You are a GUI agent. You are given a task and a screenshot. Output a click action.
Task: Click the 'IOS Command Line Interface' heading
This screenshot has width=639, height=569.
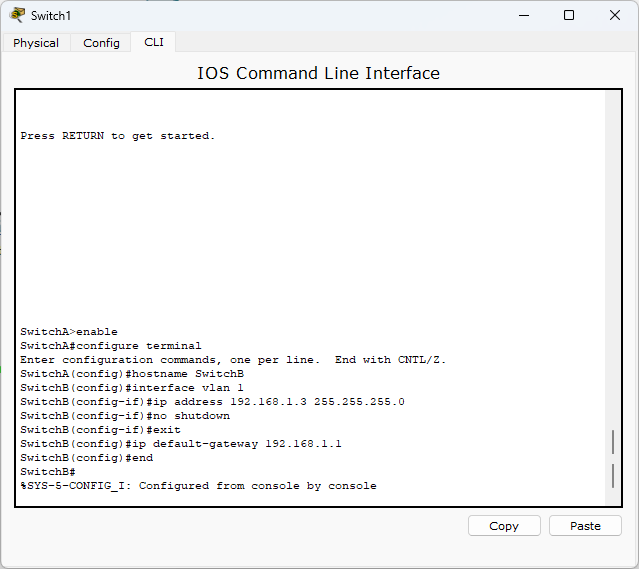[x=319, y=73]
